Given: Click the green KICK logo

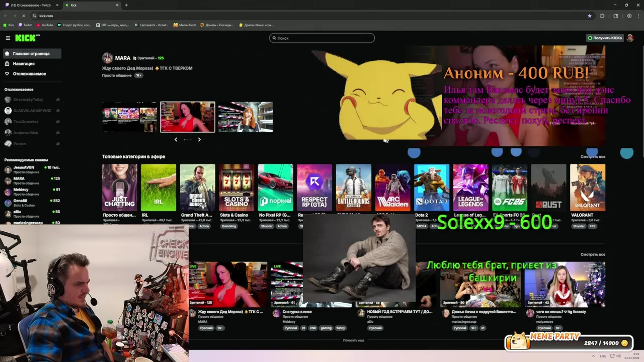Looking at the screenshot, I should pyautogui.click(x=27, y=38).
